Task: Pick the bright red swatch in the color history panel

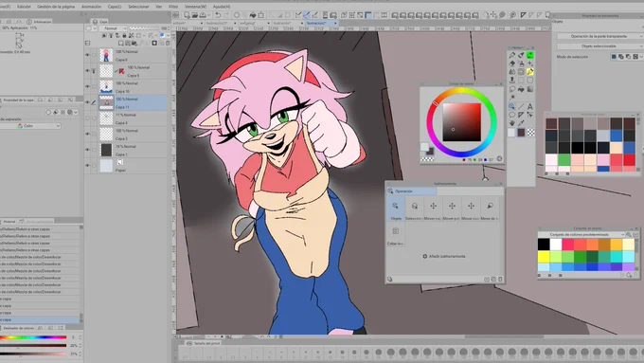Action: tap(629, 159)
